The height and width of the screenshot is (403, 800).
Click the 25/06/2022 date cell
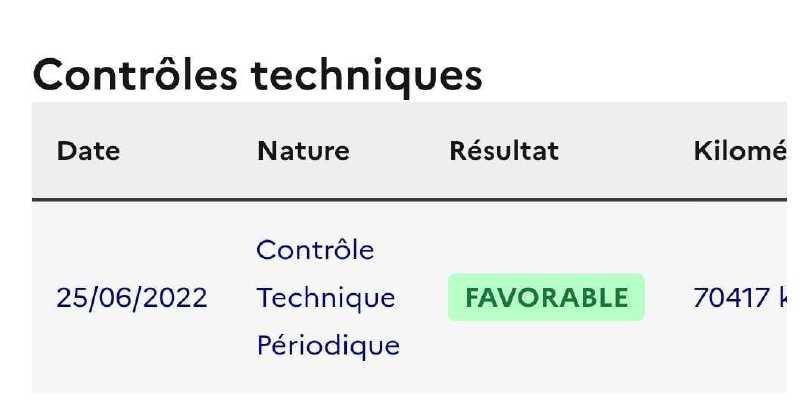(x=132, y=297)
